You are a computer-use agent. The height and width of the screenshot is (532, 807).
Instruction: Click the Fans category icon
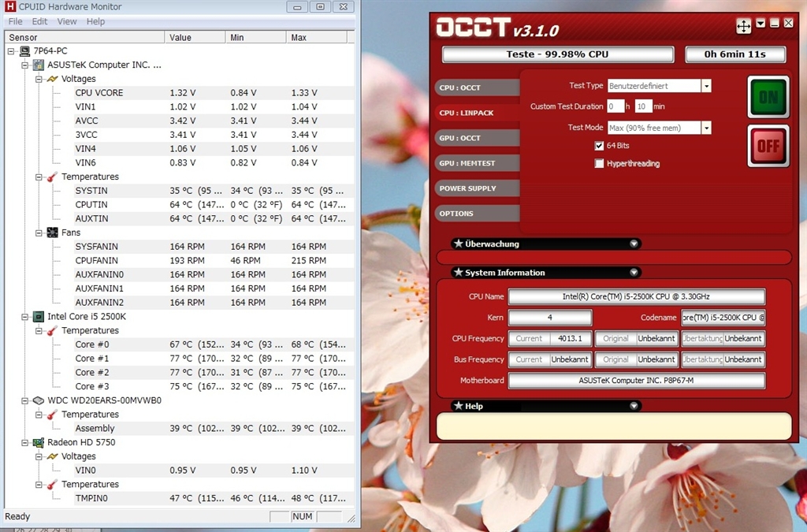52,233
